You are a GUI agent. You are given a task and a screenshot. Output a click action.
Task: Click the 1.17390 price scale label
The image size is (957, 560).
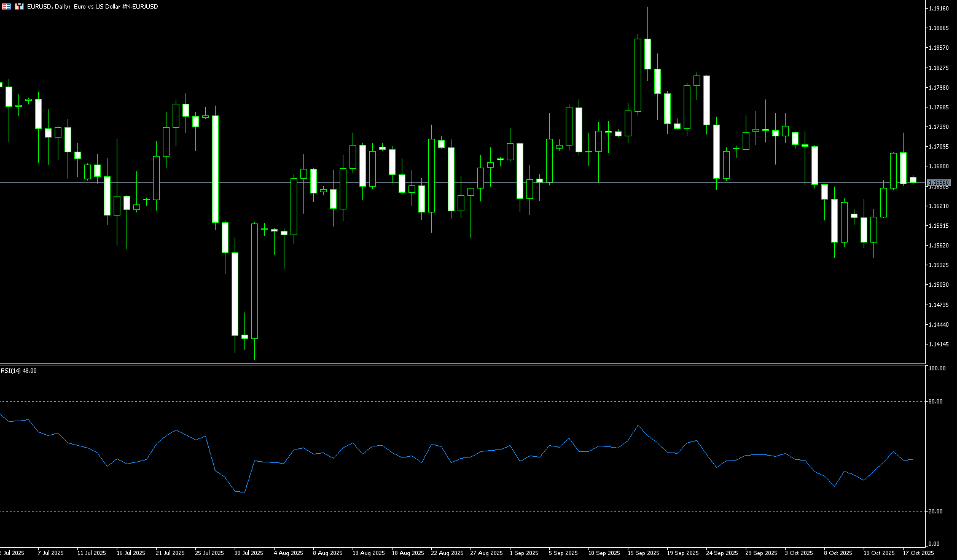938,127
